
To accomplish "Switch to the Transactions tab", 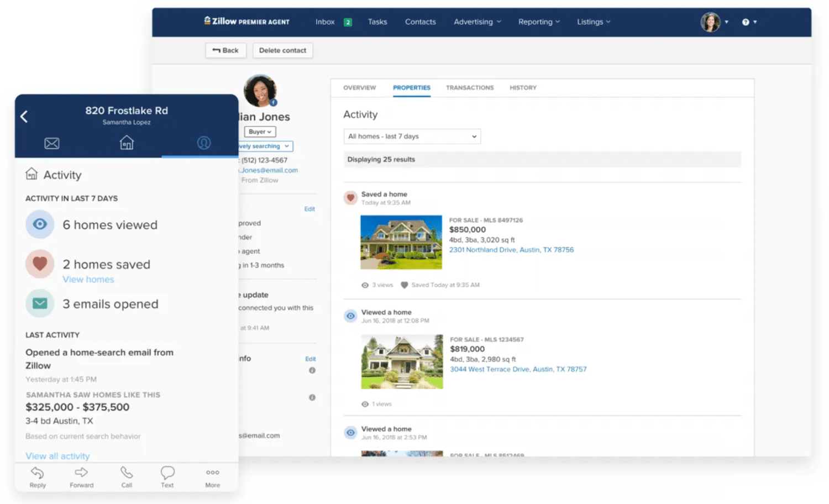I will 469,87.
